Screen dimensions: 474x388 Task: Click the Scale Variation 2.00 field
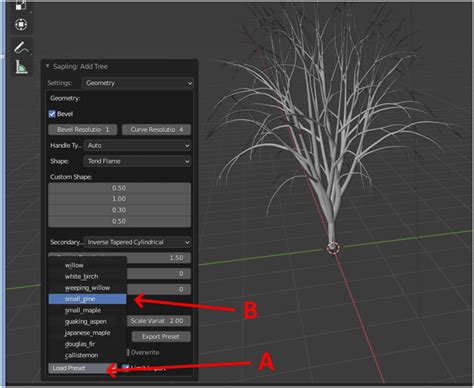159,321
